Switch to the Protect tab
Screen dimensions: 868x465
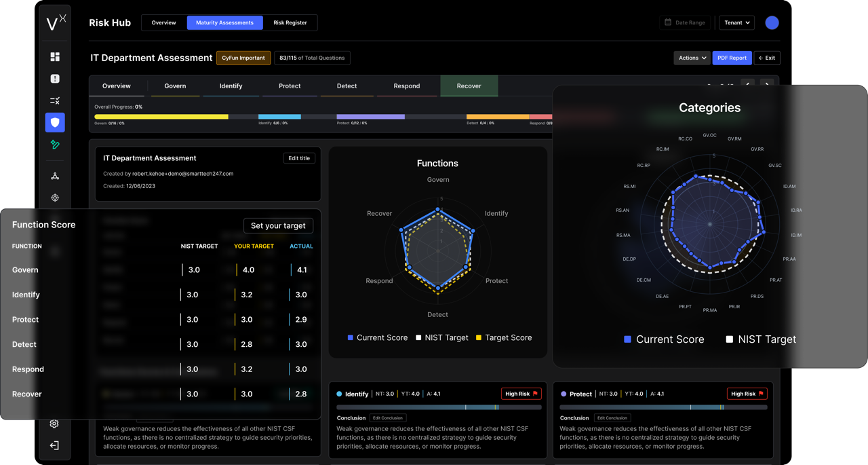coord(290,86)
